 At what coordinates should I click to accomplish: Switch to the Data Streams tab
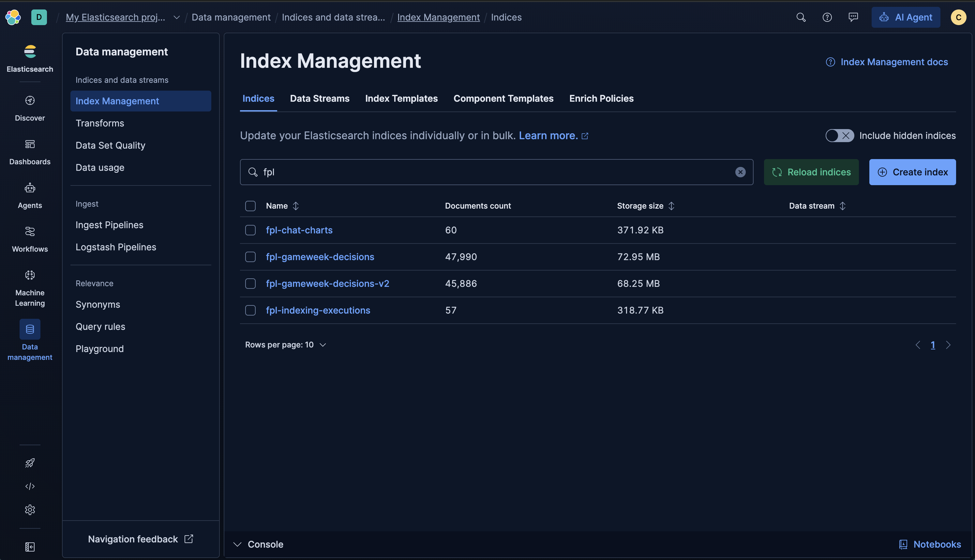click(319, 98)
